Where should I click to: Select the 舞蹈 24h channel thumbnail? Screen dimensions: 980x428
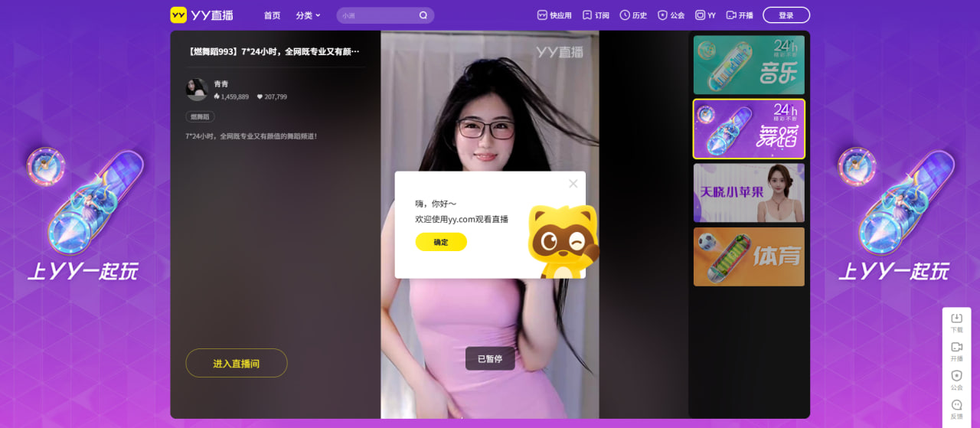[749, 129]
